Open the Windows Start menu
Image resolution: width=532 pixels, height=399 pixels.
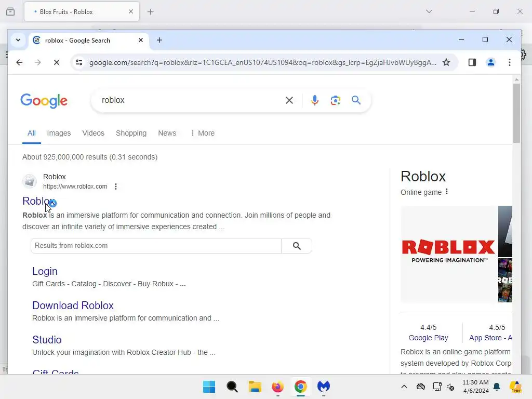pyautogui.click(x=209, y=387)
